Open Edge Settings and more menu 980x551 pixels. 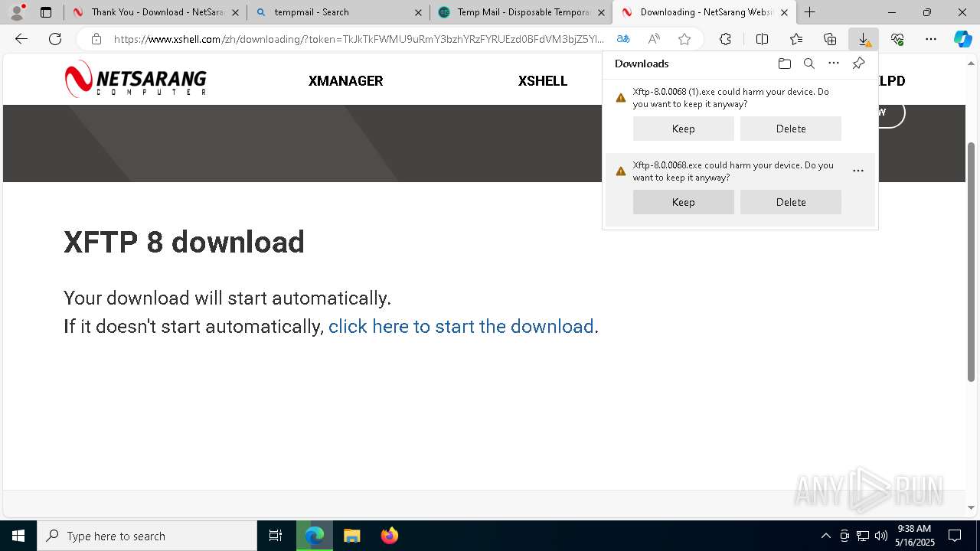pos(931,39)
